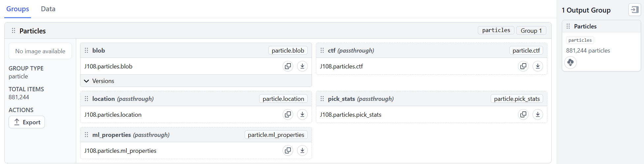Select the Groups tab
644x164 pixels.
18,9
